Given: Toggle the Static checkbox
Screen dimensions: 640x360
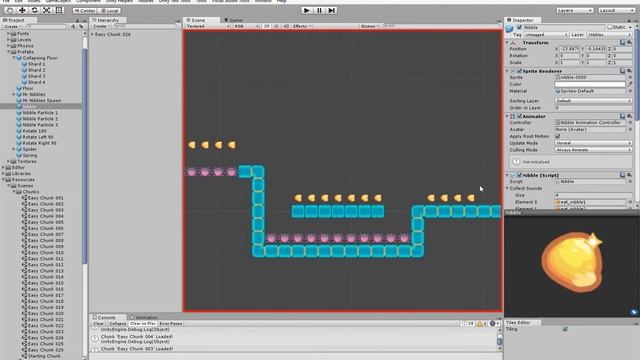Looking at the screenshot, I should tap(610, 27).
